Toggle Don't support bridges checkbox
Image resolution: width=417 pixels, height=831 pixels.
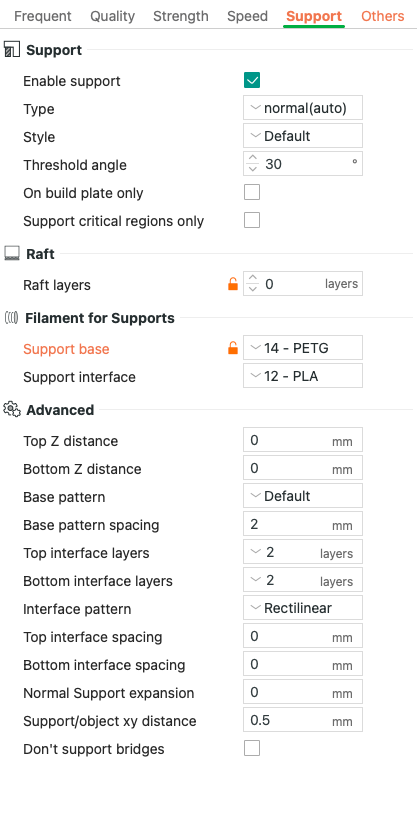point(252,748)
